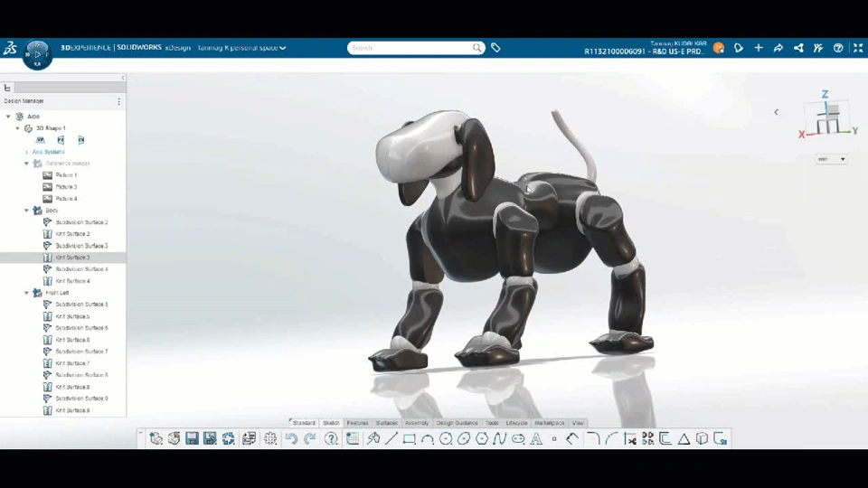Select the Sketch Fillet tool
This screenshot has height=488, width=868.
(593, 439)
